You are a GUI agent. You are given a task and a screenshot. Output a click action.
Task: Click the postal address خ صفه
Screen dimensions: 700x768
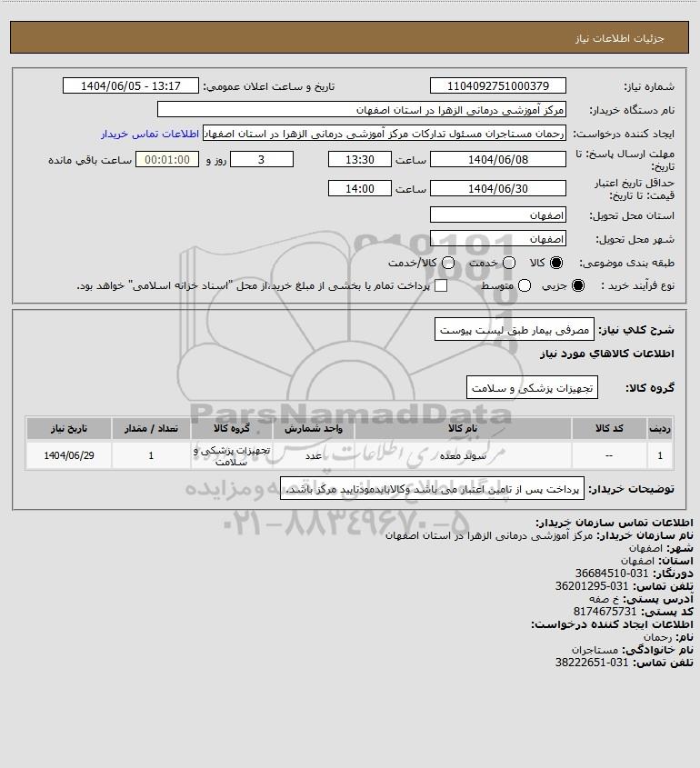604,599
